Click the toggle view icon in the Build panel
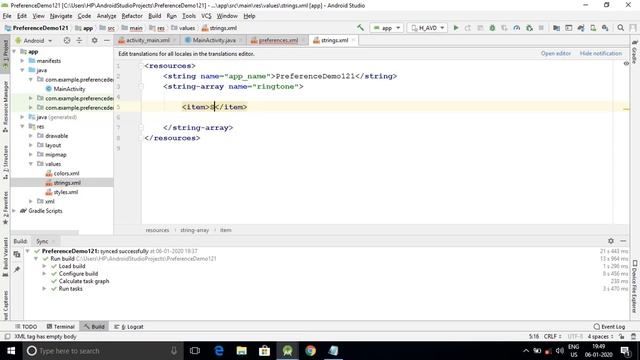Screen dimensions: 640x360 click(x=17, y=254)
